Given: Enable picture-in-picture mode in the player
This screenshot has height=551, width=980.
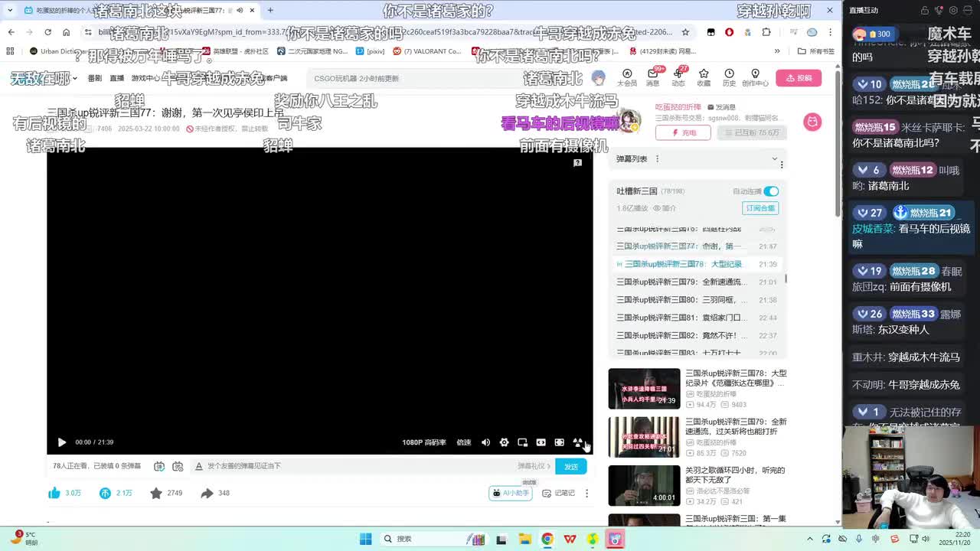Looking at the screenshot, I should click(x=522, y=442).
